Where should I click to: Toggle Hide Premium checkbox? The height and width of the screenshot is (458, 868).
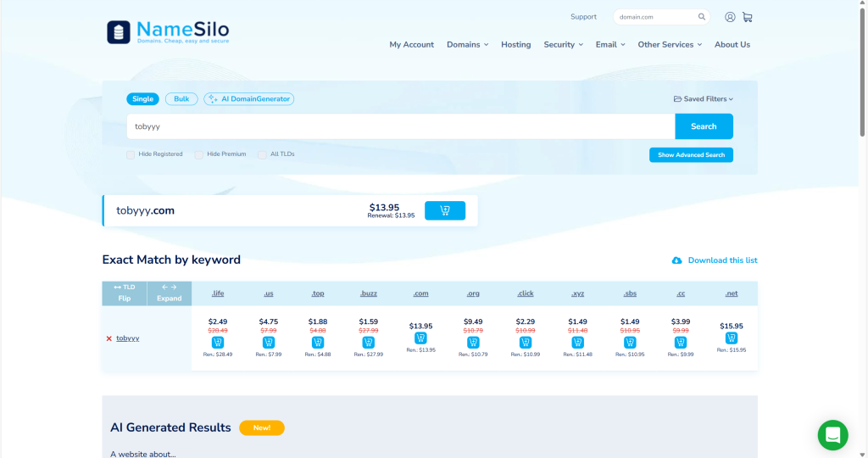click(198, 154)
